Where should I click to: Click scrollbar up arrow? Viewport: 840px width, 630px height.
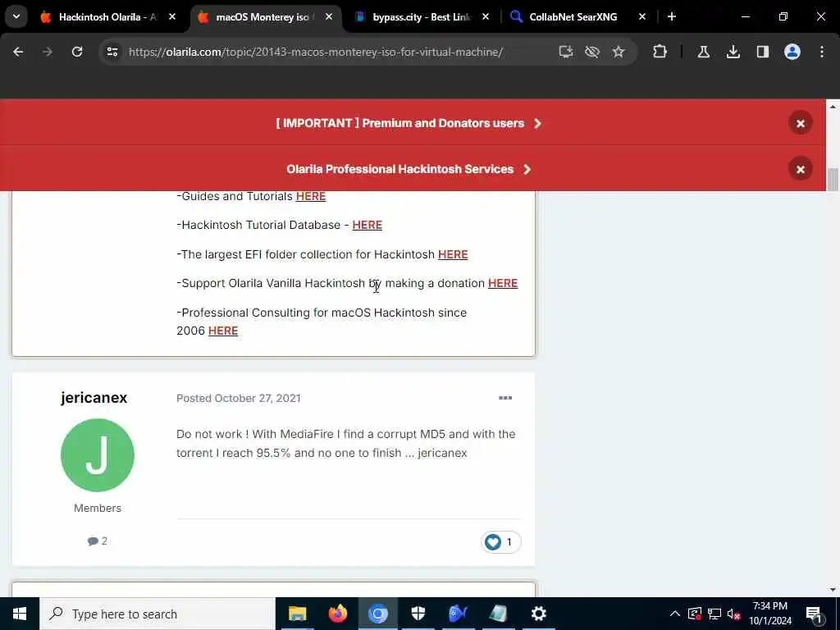(833, 107)
